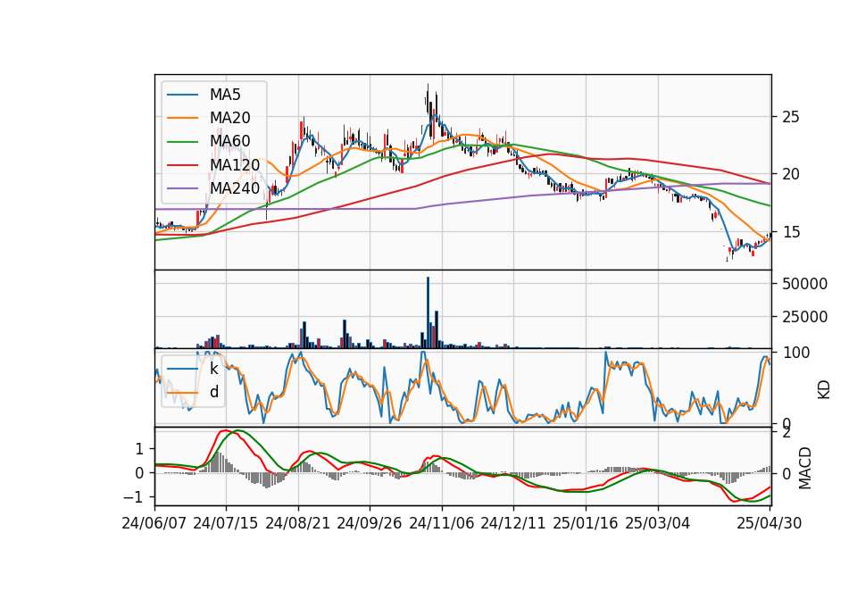Click the 25/03/04 date tick label
Screen dimensions: 857x616
pos(658,523)
